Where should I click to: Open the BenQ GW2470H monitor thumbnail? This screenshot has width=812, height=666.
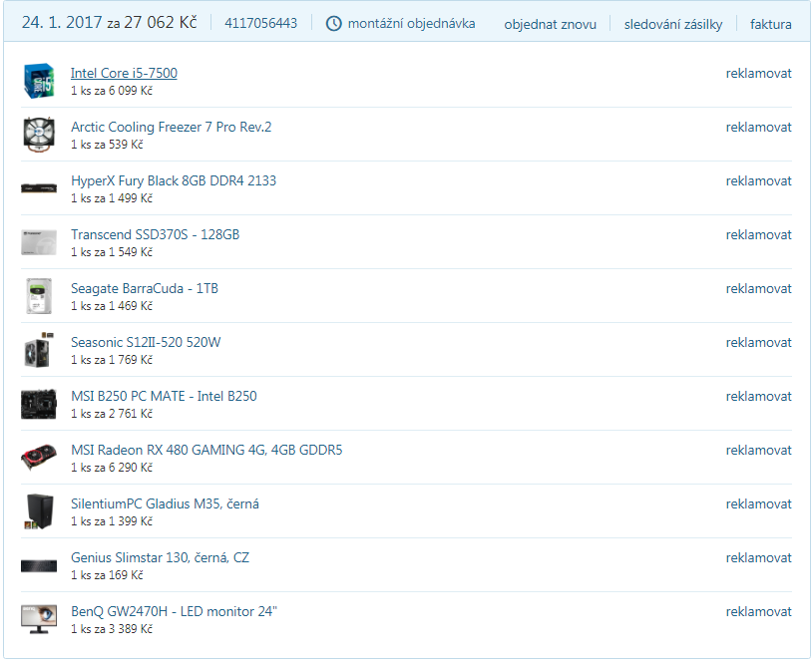pyautogui.click(x=39, y=619)
